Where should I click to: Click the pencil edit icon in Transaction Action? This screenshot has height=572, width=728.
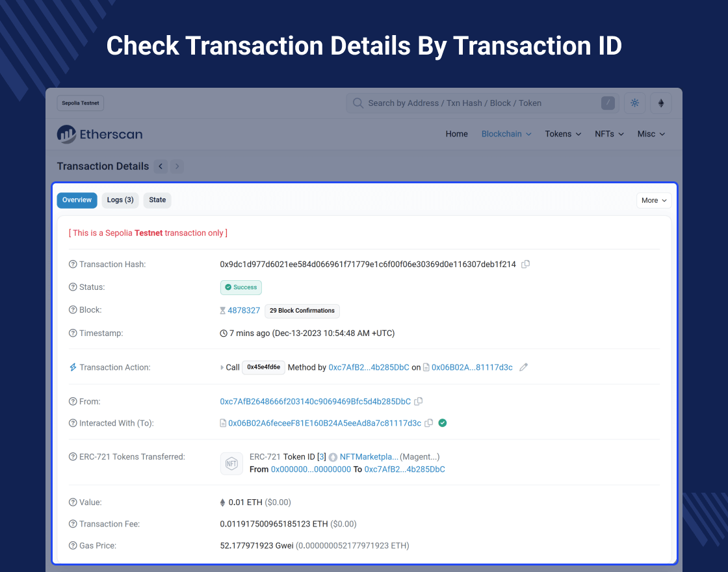(524, 367)
